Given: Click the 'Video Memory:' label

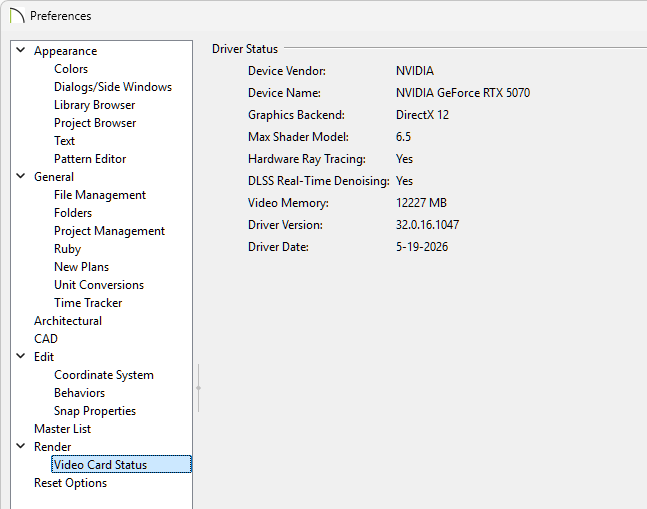Looking at the screenshot, I should point(288,203).
